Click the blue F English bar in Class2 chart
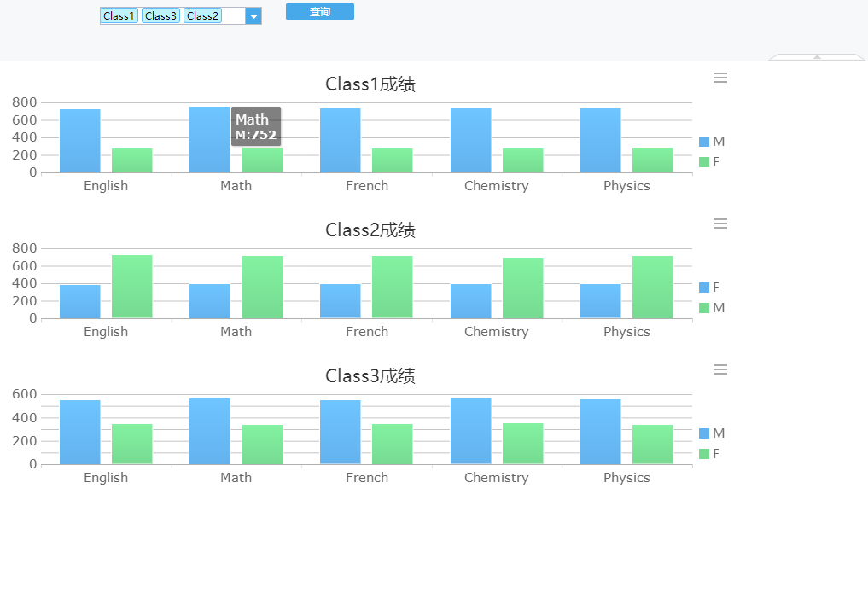 coord(80,302)
